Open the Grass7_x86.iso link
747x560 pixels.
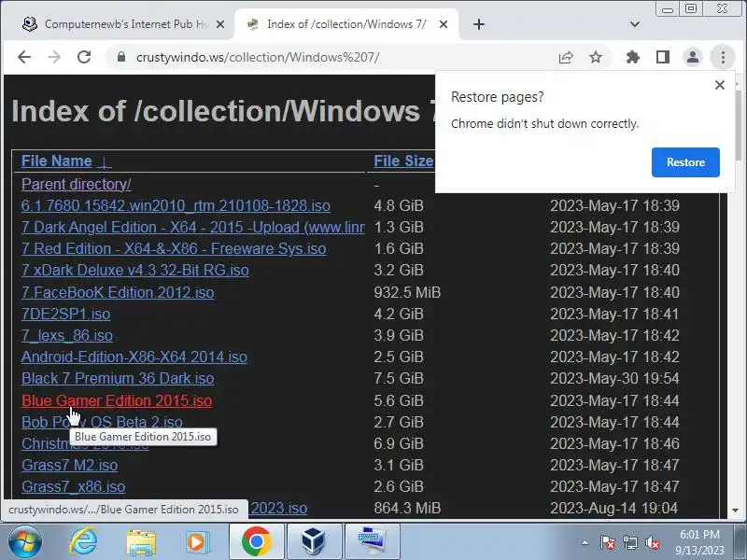pyautogui.click(x=74, y=486)
